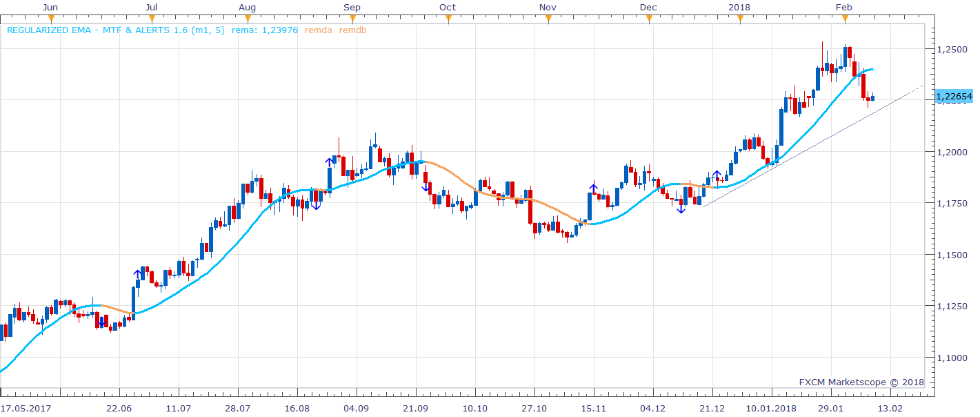Click the 1,1750 price axis label
This screenshot has width=980, height=417.
951,204
